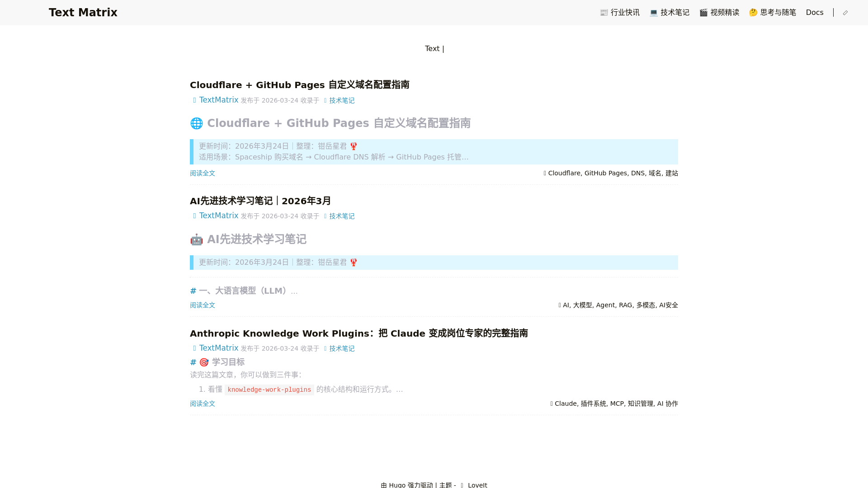Open the Hugo link in footer
Viewport: 868px width, 488px height.
[x=397, y=485]
